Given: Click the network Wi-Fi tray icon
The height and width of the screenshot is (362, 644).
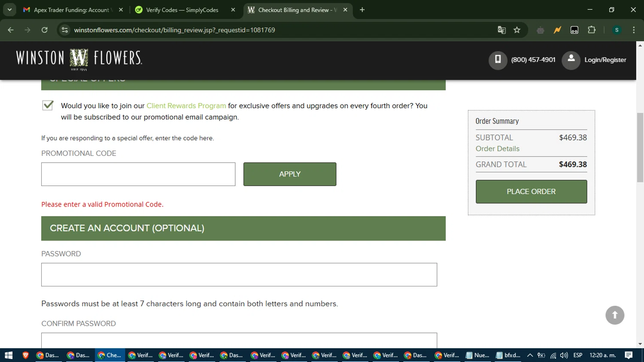Looking at the screenshot, I should pos(553,355).
